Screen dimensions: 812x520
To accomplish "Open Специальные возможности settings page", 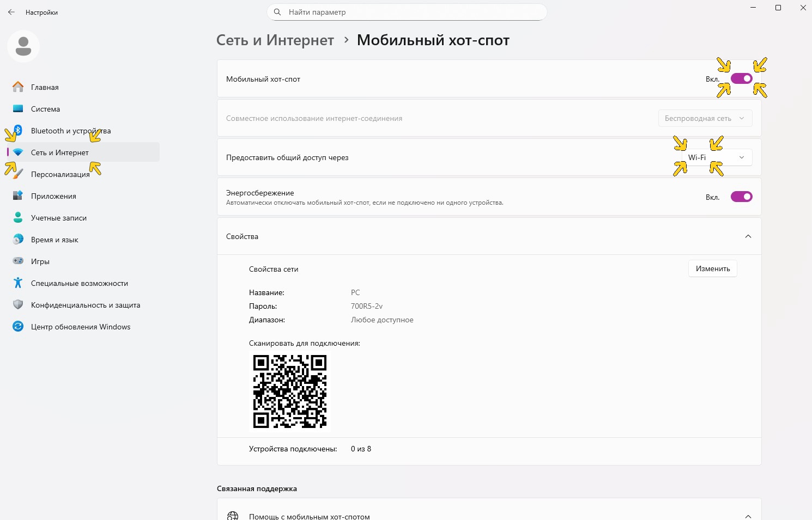I will click(80, 283).
